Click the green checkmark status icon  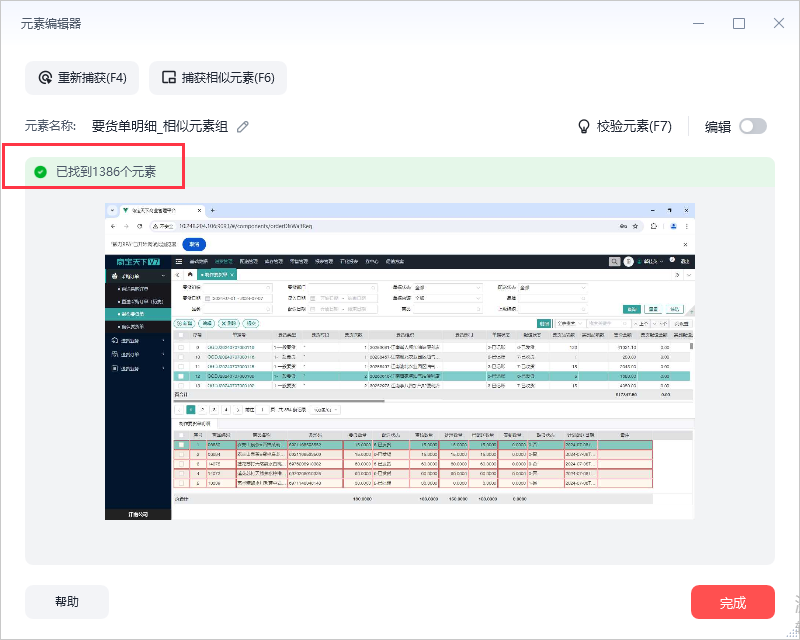coord(40,172)
